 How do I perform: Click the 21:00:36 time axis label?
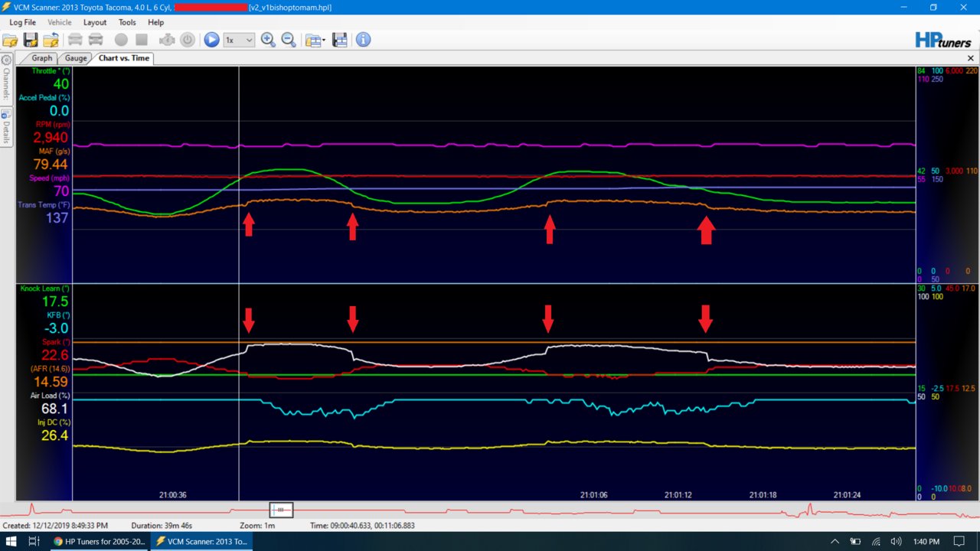tap(172, 495)
